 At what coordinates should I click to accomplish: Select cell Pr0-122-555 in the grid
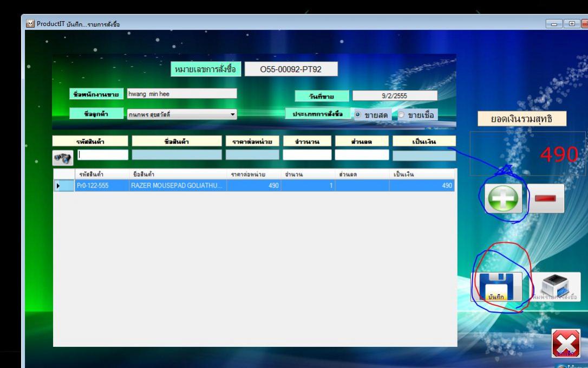click(102, 185)
